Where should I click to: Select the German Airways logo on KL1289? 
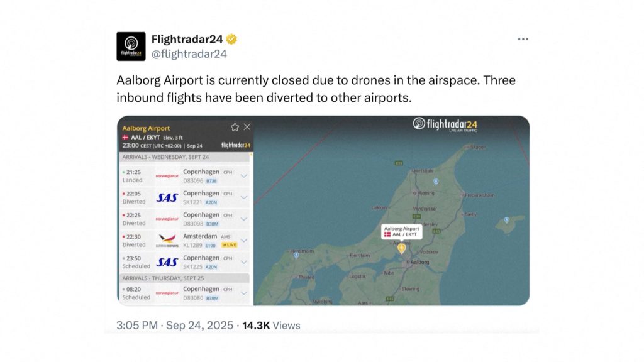pyautogui.click(x=167, y=241)
